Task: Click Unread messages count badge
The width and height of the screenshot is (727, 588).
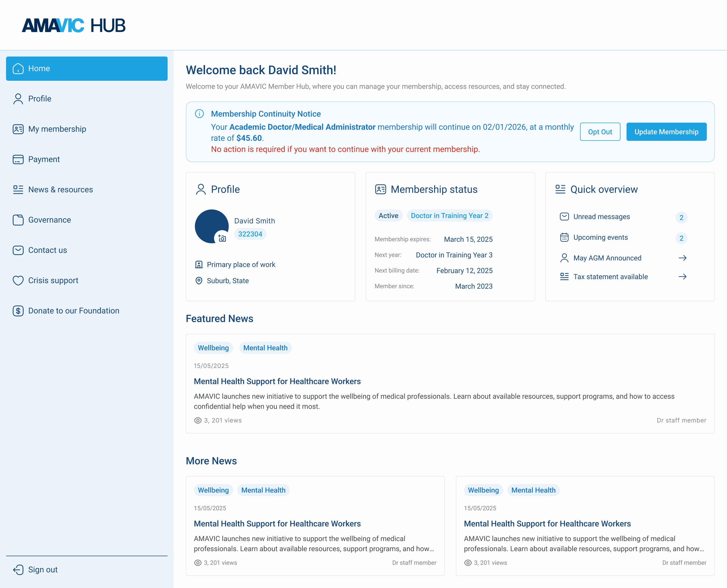Action: [x=681, y=218]
